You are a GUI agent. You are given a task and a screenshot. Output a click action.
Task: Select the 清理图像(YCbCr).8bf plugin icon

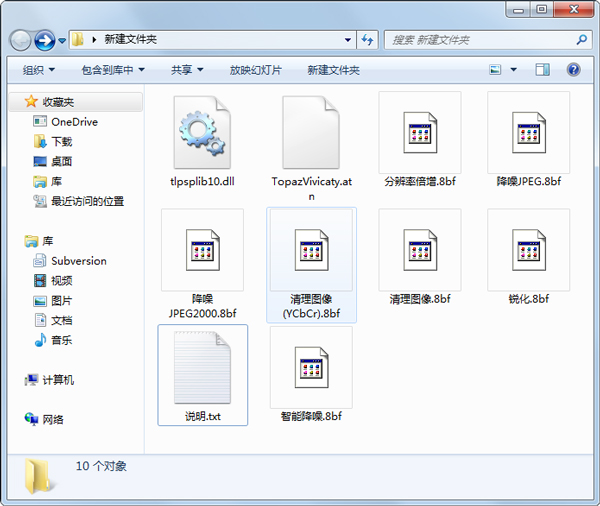311,250
